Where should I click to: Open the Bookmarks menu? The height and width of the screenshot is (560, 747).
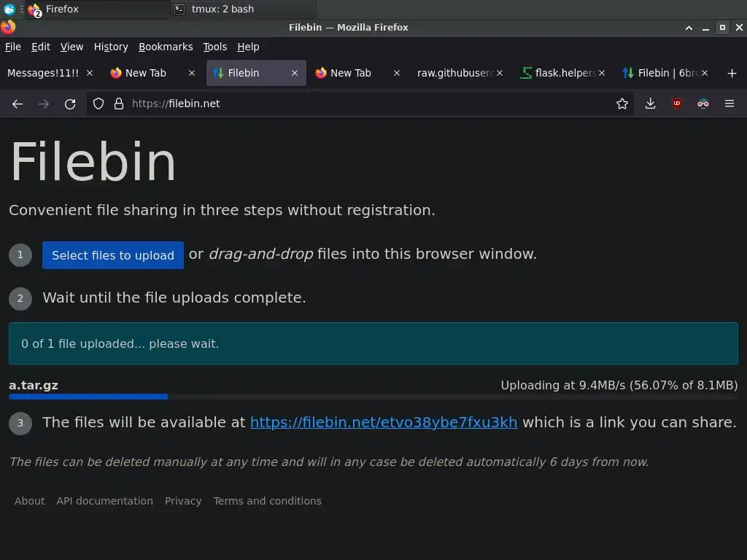(166, 47)
